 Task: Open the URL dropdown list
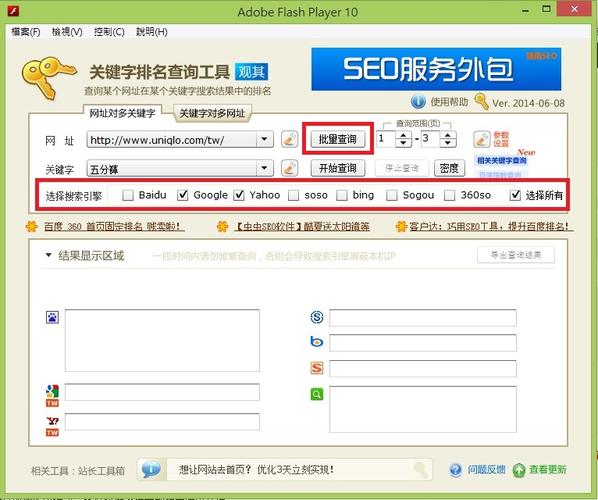click(x=264, y=140)
